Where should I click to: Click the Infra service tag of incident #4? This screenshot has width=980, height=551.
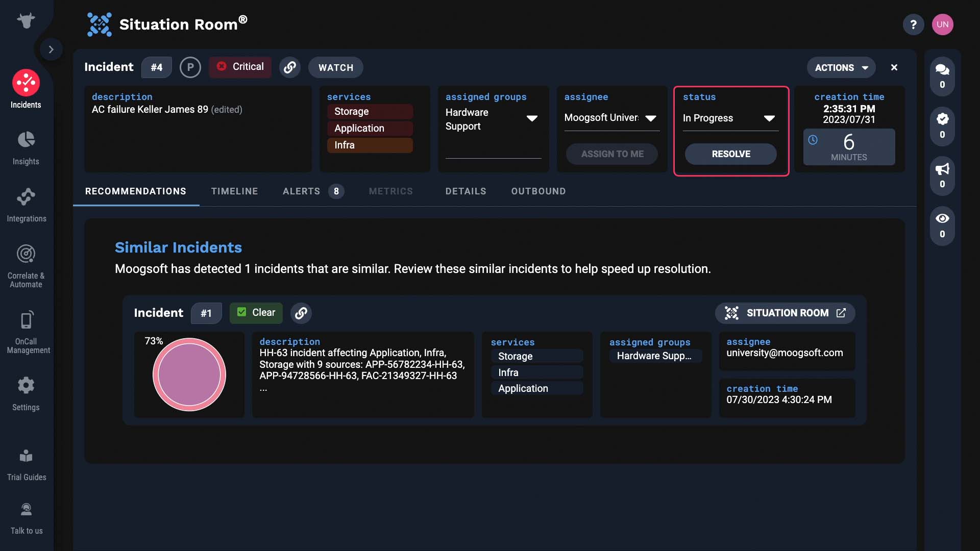[x=370, y=145]
